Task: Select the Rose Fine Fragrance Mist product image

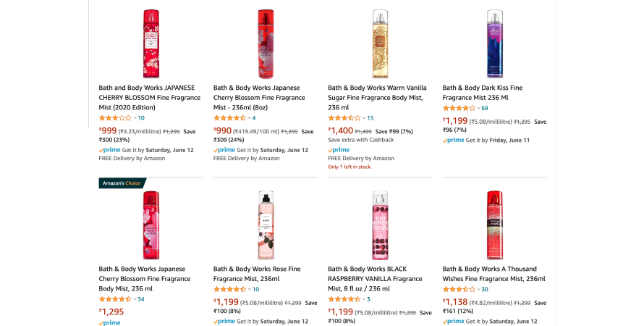Action: click(265, 225)
